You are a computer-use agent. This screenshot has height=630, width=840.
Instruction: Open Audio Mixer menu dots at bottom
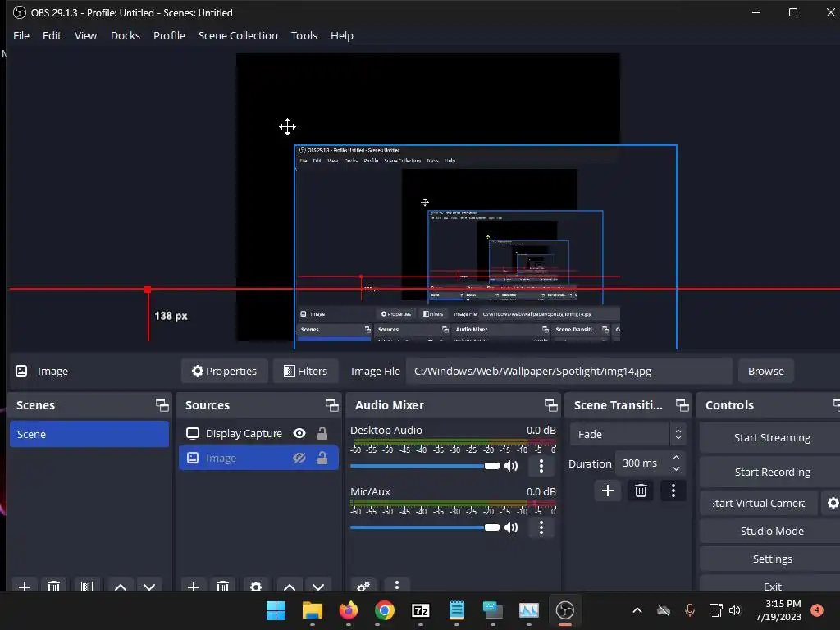click(x=396, y=585)
